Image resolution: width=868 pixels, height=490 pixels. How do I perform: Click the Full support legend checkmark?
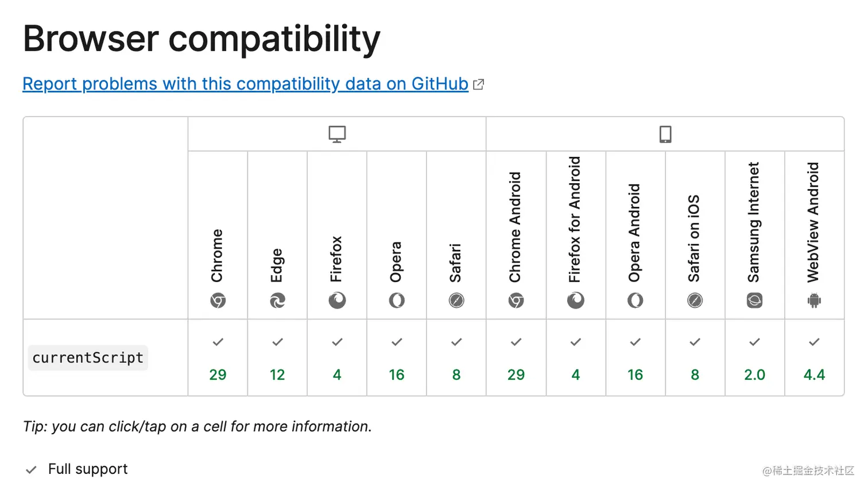pyautogui.click(x=32, y=470)
